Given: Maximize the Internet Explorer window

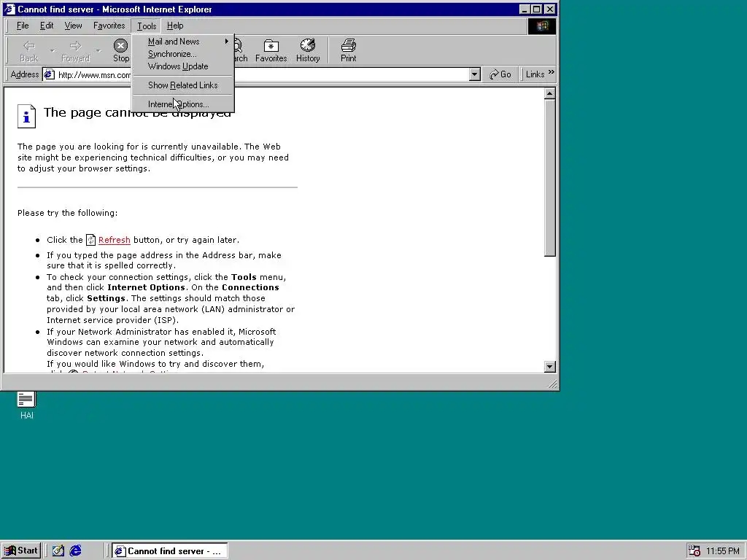Looking at the screenshot, I should (537, 9).
